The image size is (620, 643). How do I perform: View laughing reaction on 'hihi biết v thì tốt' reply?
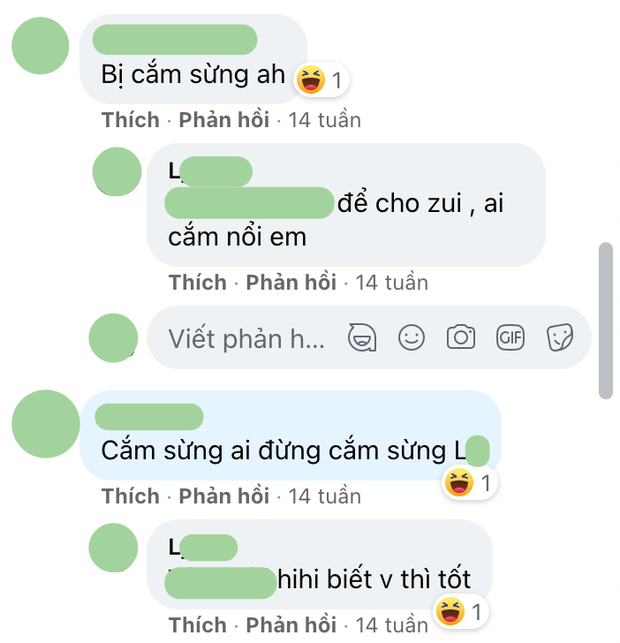pos(460,611)
